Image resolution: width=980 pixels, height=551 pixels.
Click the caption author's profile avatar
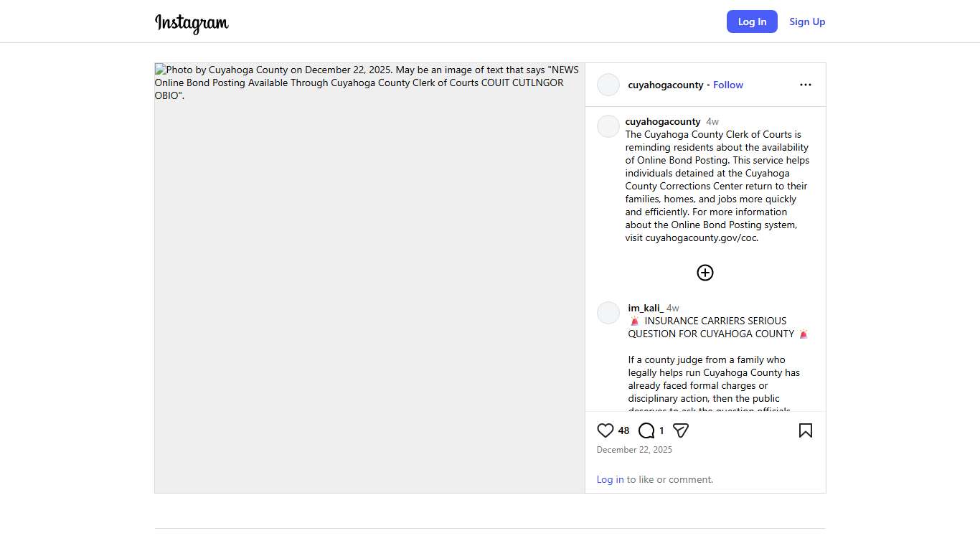coord(608,126)
